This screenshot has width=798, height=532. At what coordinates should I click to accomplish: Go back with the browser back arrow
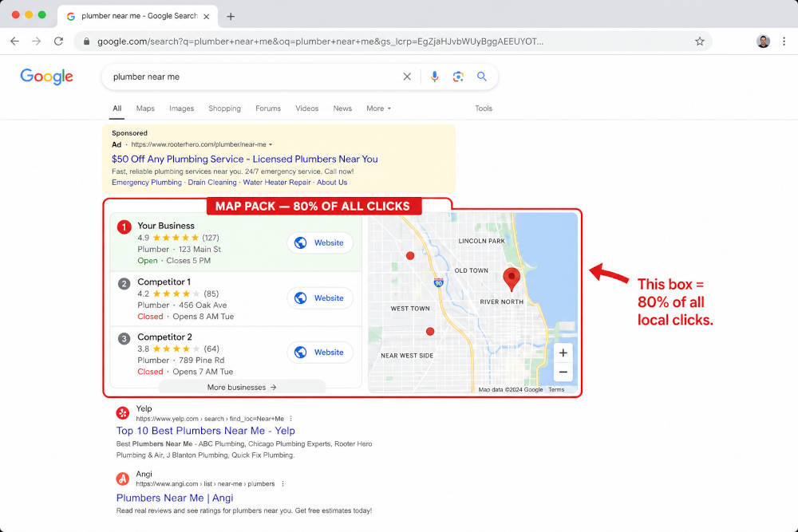click(x=14, y=41)
